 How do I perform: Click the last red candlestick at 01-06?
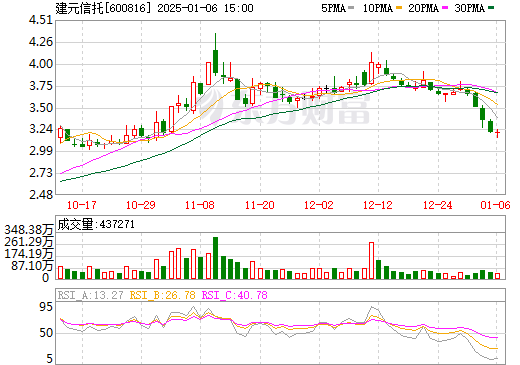[x=497, y=133]
